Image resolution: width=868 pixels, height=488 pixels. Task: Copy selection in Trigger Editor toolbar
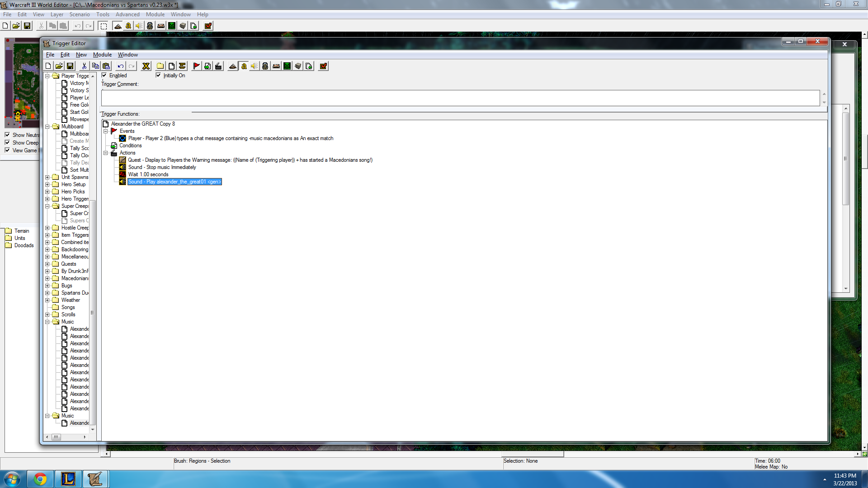click(95, 66)
